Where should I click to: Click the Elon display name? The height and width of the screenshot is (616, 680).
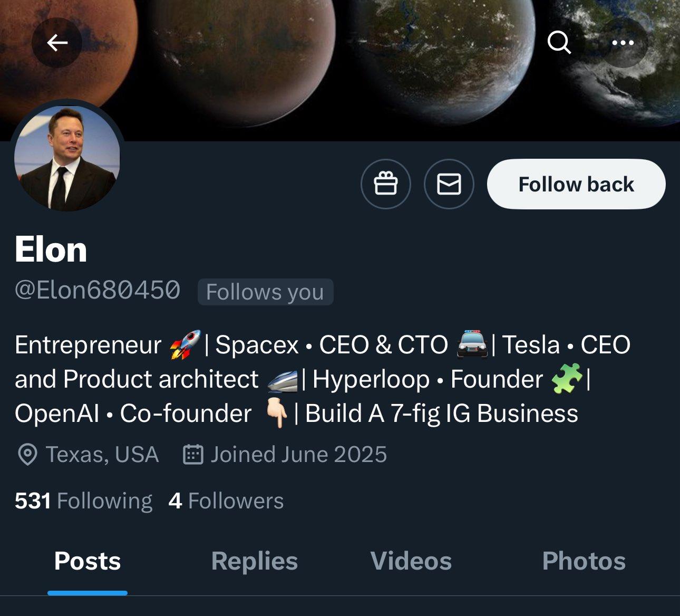click(51, 249)
